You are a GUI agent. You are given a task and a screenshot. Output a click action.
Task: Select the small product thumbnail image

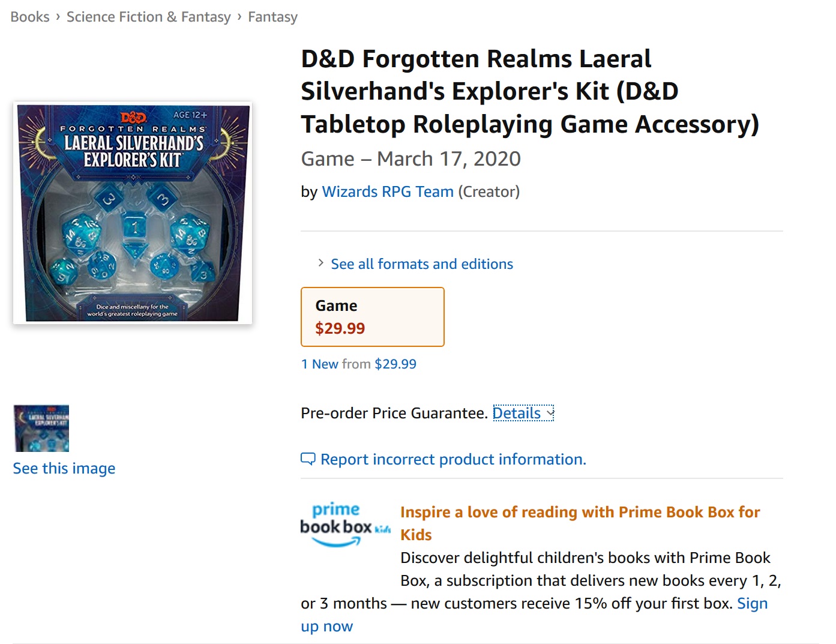click(41, 429)
